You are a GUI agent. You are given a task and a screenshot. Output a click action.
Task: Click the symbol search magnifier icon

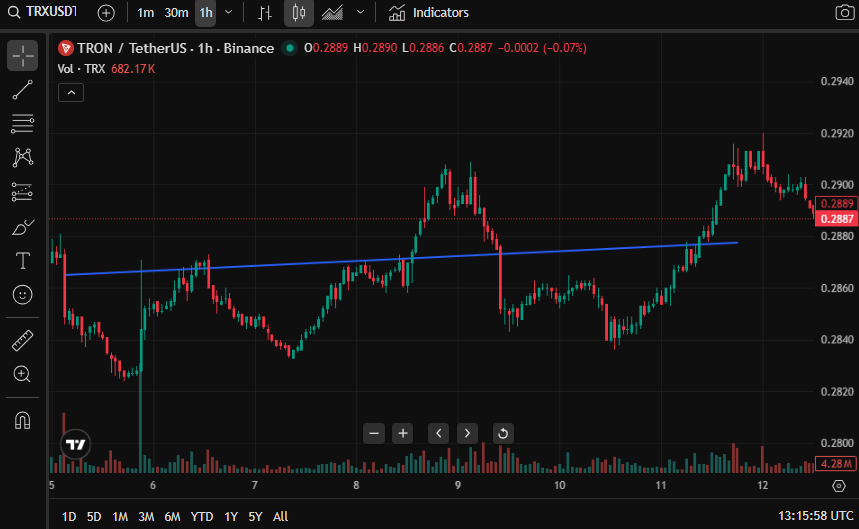14,13
